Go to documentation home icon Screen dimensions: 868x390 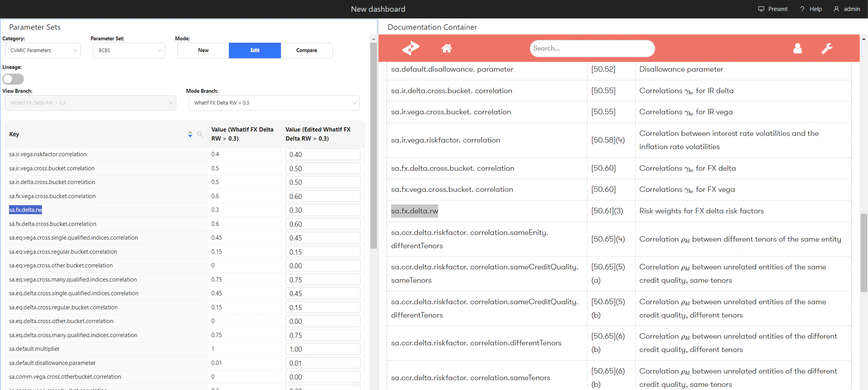coord(446,48)
